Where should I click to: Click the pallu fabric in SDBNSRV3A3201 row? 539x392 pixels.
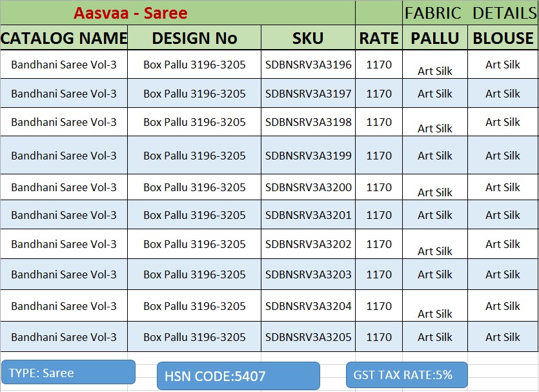tap(434, 215)
